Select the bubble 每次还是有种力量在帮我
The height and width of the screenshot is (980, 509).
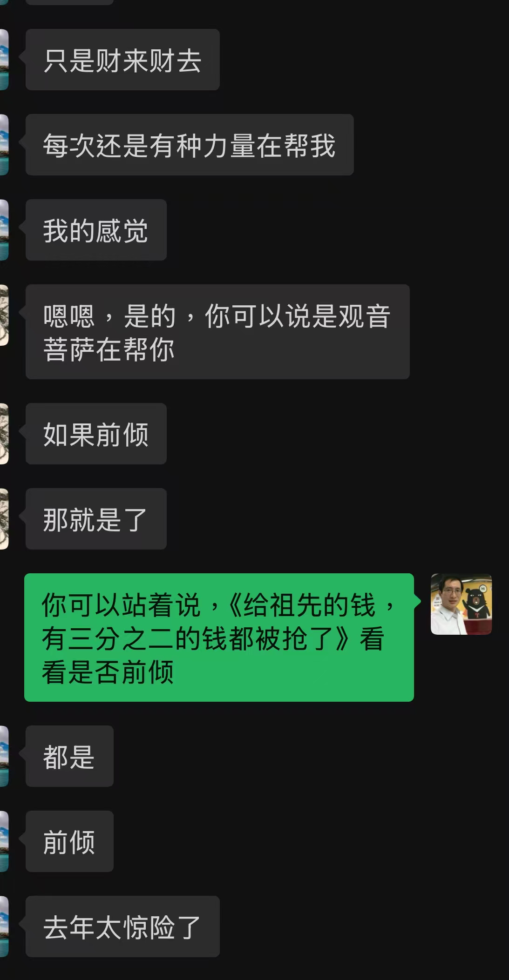pyautogui.click(x=190, y=145)
